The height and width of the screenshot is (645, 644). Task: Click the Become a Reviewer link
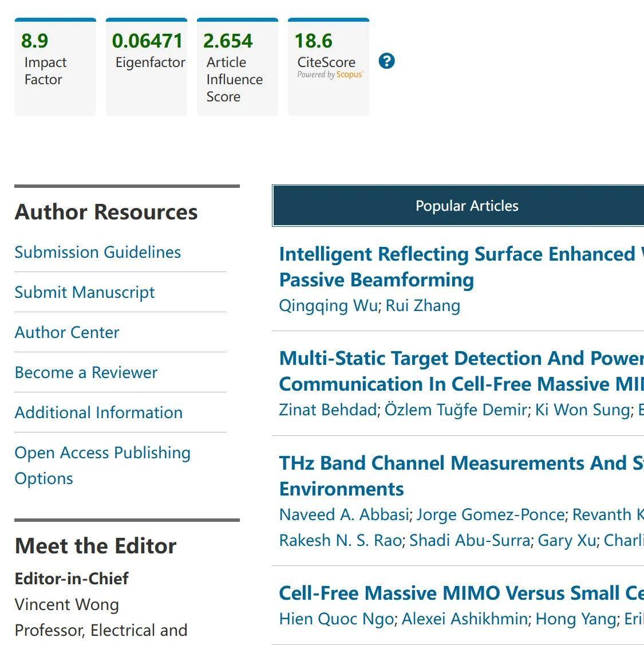pyautogui.click(x=86, y=372)
